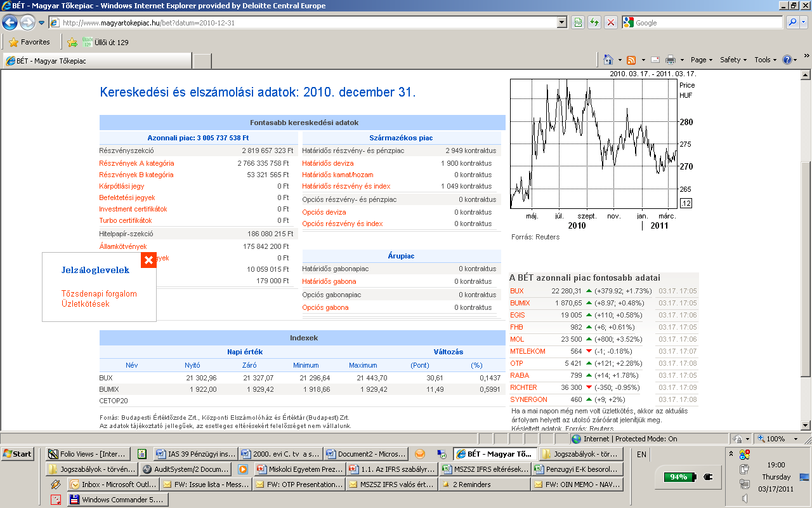This screenshot has width=812, height=508.
Task: Open the recent pages dropdown beside Forward
Action: (41, 23)
